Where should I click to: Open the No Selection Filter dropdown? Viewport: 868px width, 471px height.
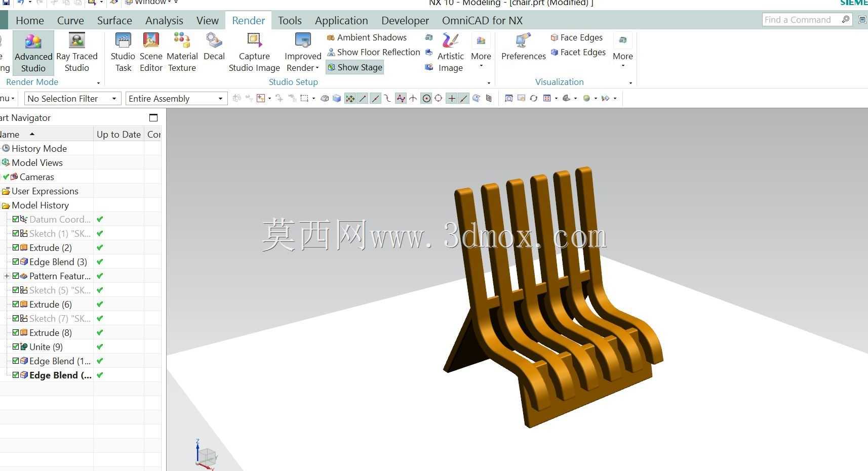(x=72, y=99)
